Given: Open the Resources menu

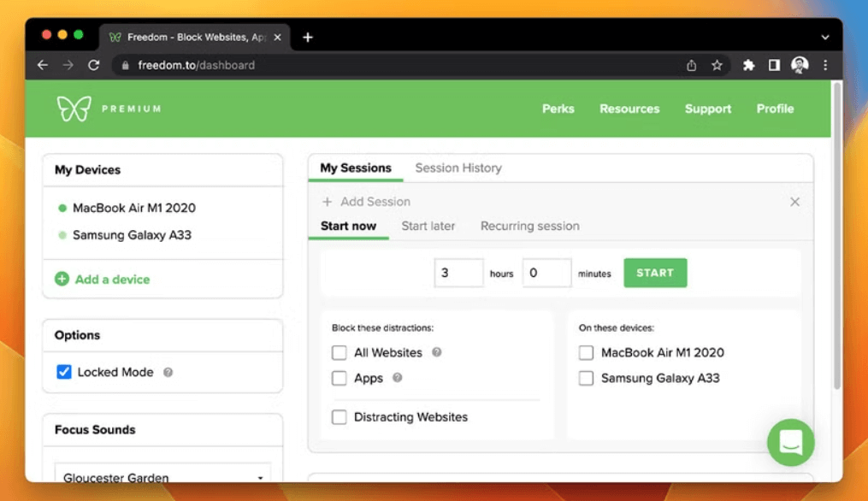Looking at the screenshot, I should [x=629, y=109].
